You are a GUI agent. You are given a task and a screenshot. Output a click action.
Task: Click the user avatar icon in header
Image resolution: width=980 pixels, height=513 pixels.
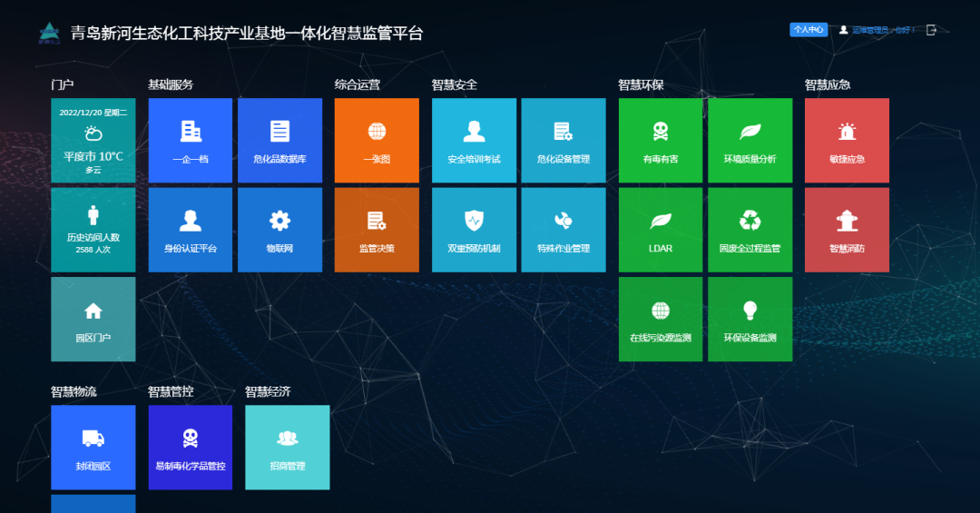[843, 30]
